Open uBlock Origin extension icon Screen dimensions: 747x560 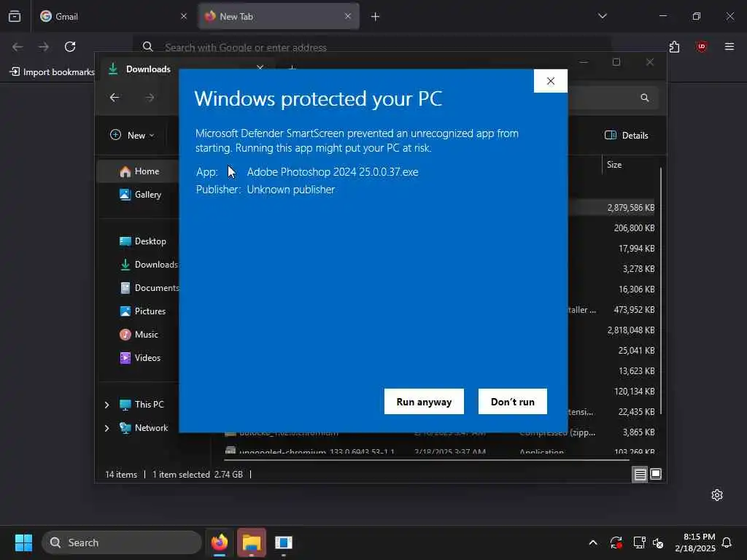(x=702, y=47)
